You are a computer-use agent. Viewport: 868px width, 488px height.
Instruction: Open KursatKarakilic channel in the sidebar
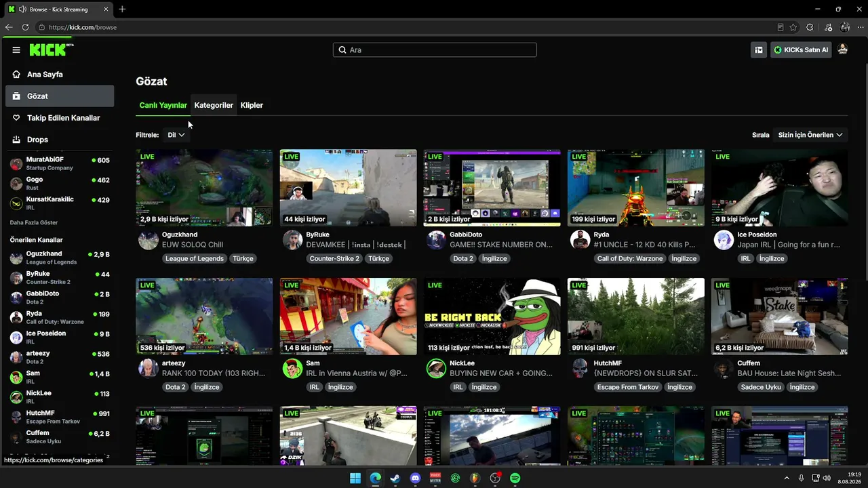coord(60,203)
